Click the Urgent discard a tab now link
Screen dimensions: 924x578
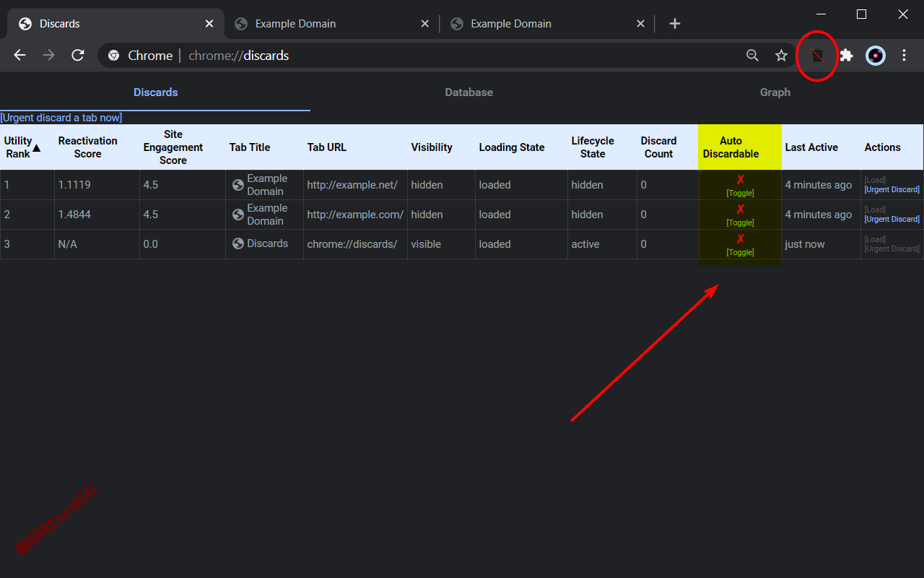tap(61, 118)
